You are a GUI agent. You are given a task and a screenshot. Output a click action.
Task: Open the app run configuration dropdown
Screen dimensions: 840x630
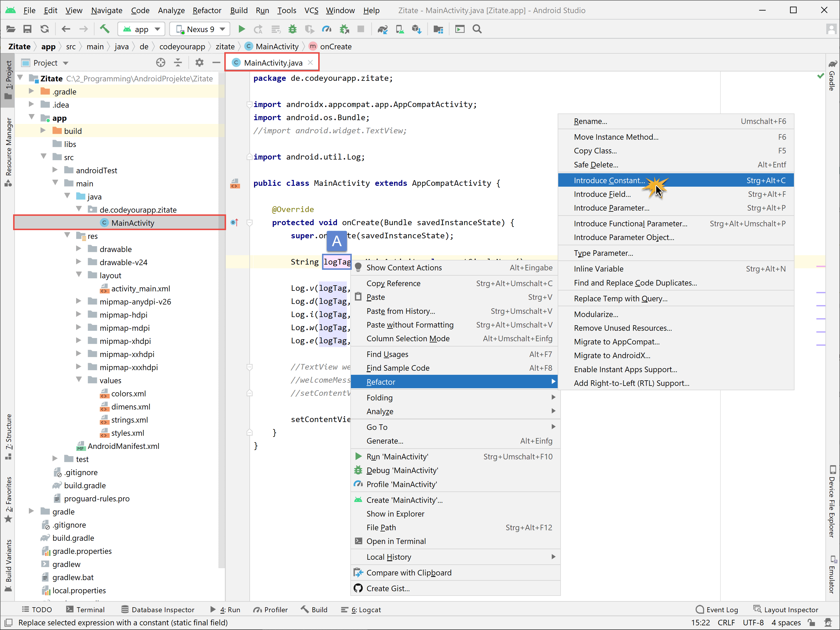click(141, 29)
